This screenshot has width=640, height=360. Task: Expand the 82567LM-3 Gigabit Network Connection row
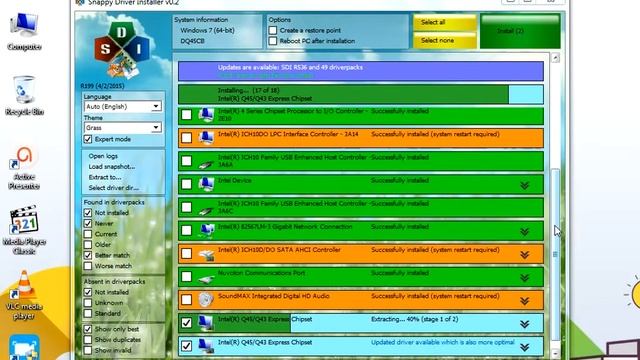click(524, 232)
